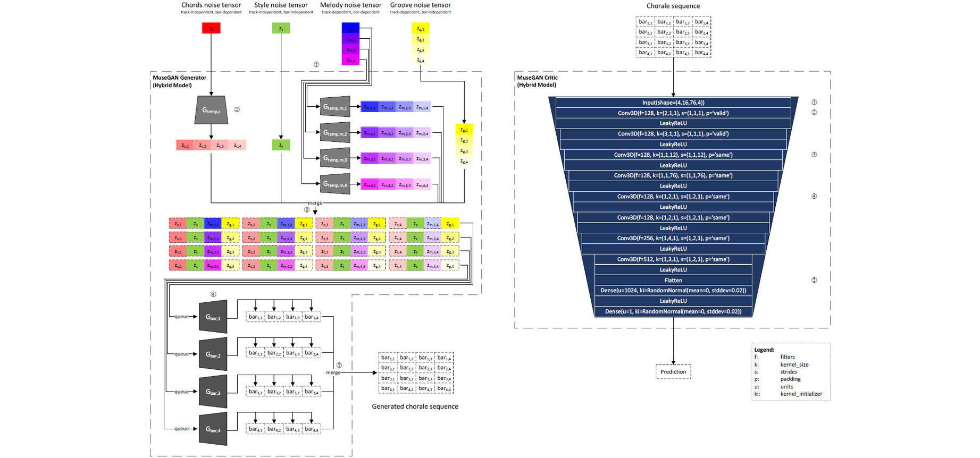Select the Groove noise tensor heading
Screen dimensions: 980x458
pos(420,5)
